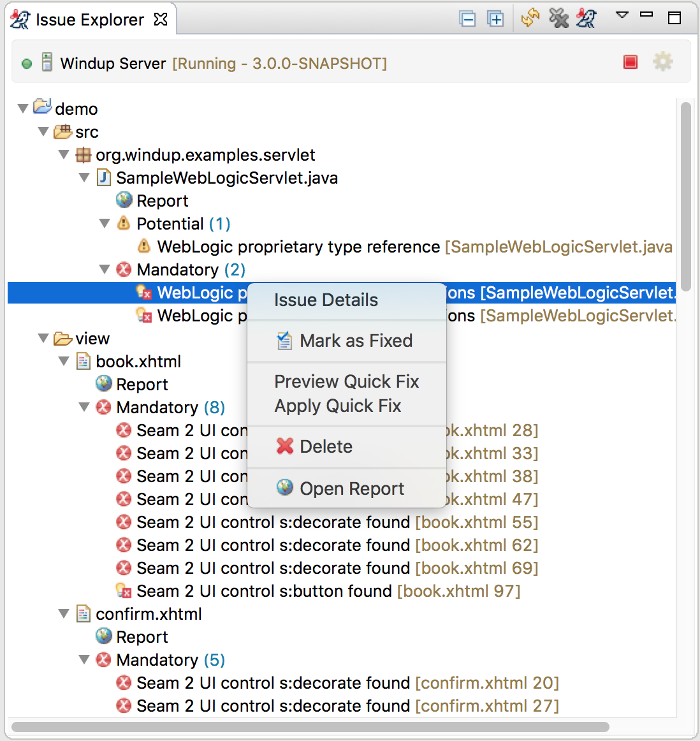
Task: Click the grayed-out gear settings icon
Action: pos(662,62)
